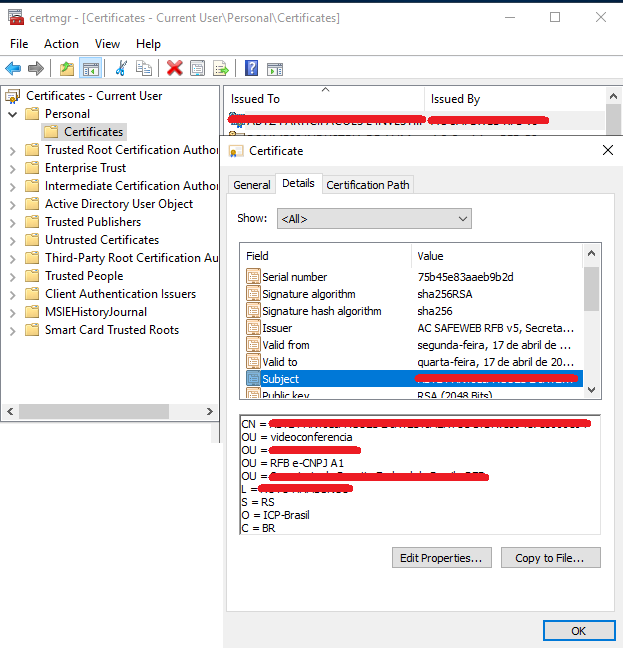Select the MSIEHistoryJournal folder
Viewport: 623px width, 648px height.
point(96,312)
